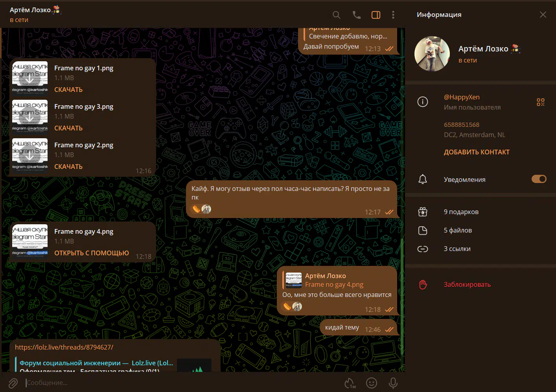This screenshot has width=556, height=392.
Task: Copy the @HappyXen username
Action: [462, 97]
